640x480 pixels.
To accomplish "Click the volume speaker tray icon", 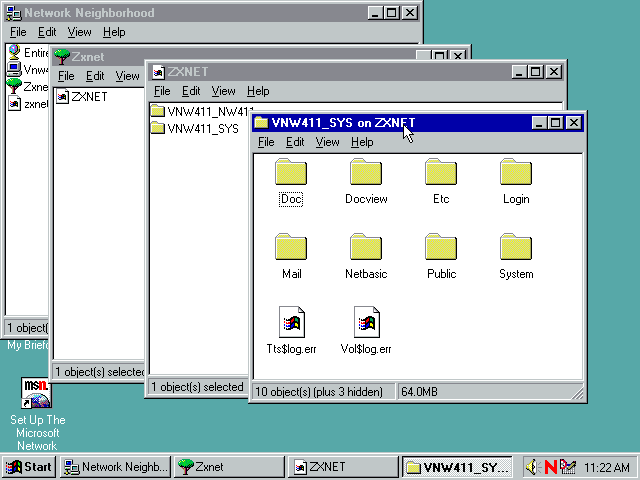I will [x=533, y=467].
